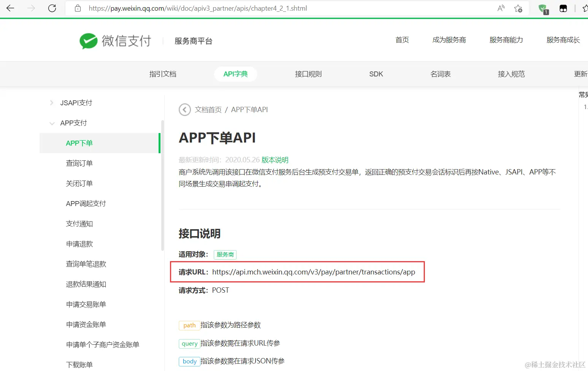Screen dimensions: 588x371
Task: Open 查询订单 in sidebar
Action: pyautogui.click(x=79, y=163)
